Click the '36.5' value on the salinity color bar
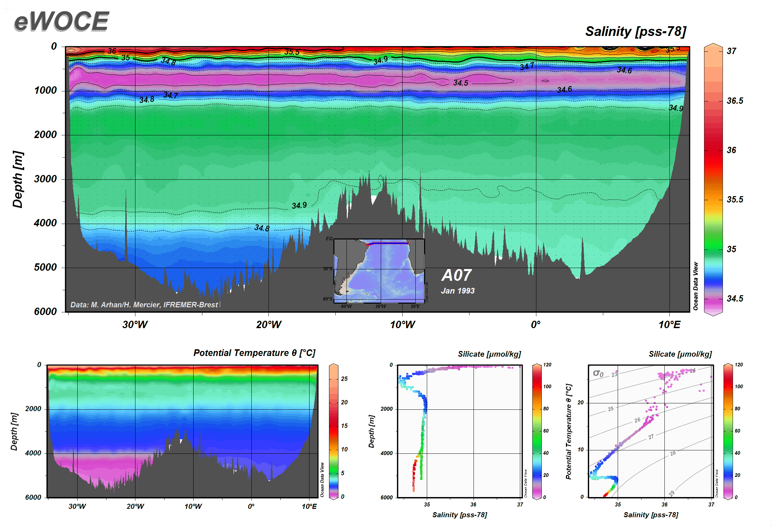This screenshot has width=778, height=532. [x=735, y=101]
